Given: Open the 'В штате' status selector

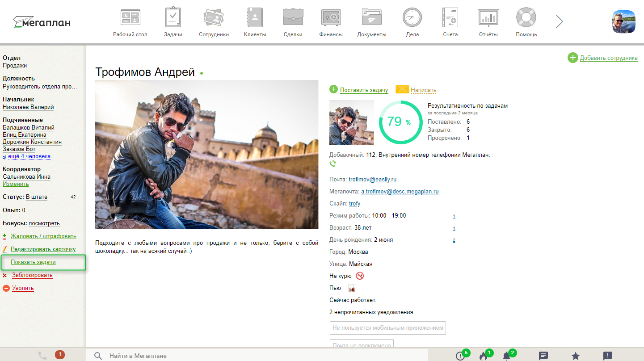Looking at the screenshot, I should click(x=36, y=197).
